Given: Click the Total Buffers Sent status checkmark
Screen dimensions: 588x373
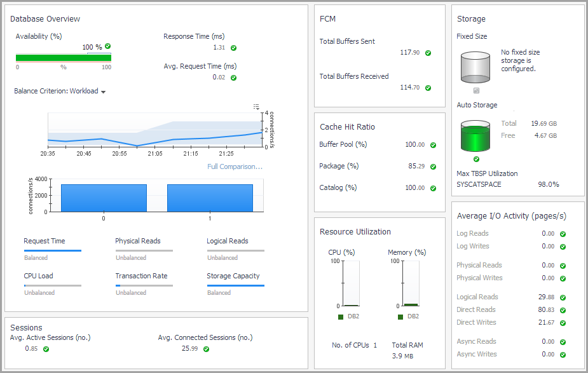Looking at the screenshot, I should click(x=428, y=53).
